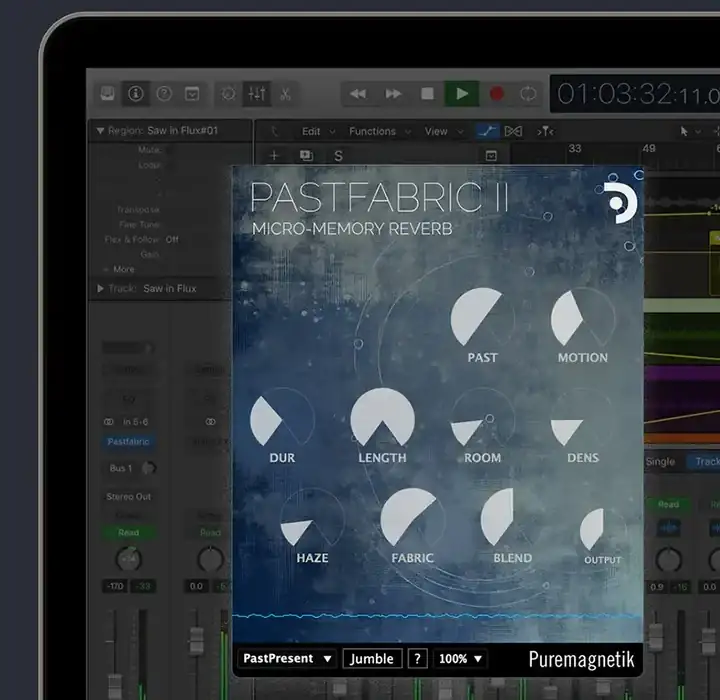Click the Library icon in Logic toolbar
Image resolution: width=720 pixels, height=700 pixels.
coord(107,94)
